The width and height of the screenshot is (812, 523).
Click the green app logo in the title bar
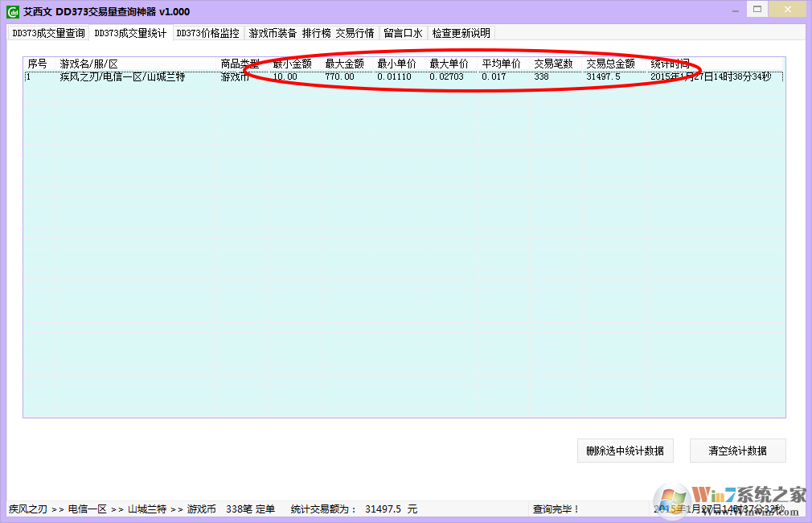tap(11, 11)
